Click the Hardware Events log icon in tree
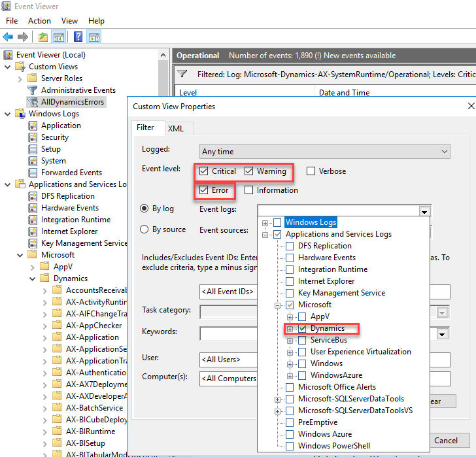 point(33,208)
